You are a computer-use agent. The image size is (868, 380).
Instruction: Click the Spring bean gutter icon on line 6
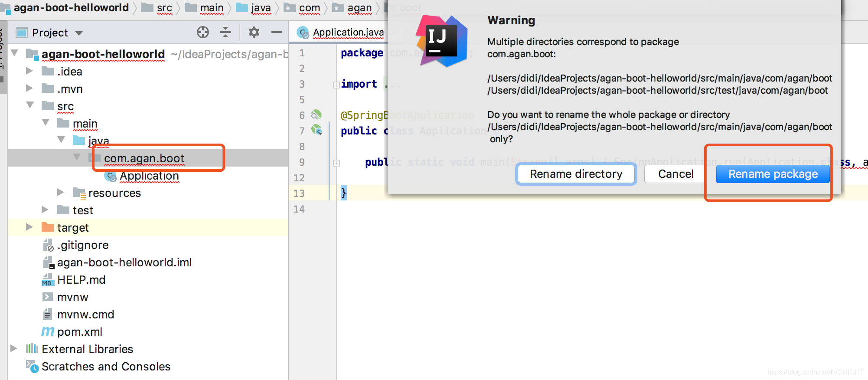(x=317, y=115)
